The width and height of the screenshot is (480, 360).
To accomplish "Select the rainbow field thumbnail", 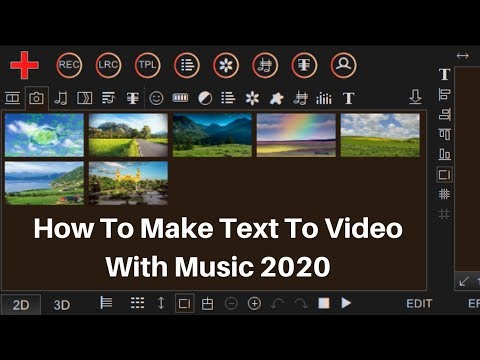I will point(296,135).
